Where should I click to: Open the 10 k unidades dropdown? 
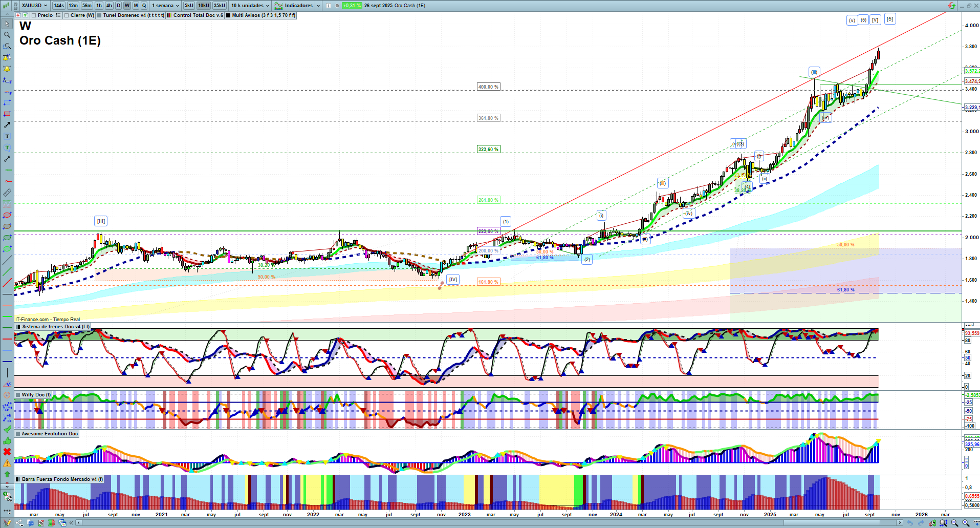coord(250,6)
